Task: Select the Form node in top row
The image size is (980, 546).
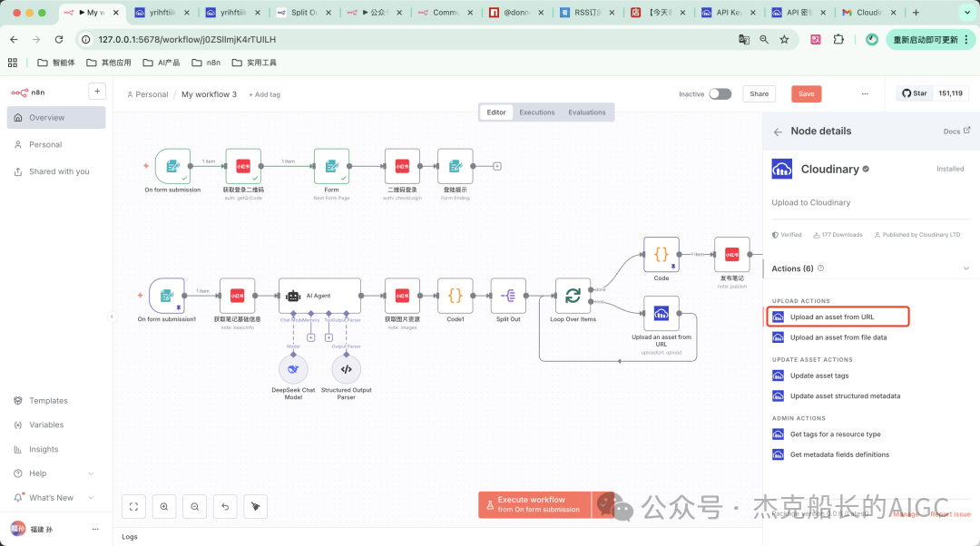Action: click(331, 166)
